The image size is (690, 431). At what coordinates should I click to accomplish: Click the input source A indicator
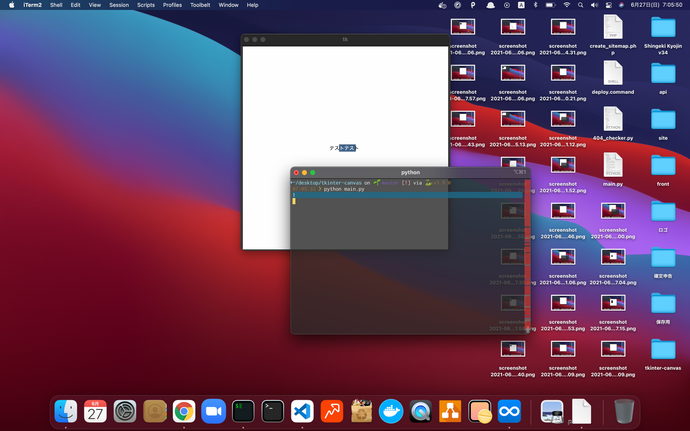pyautogui.click(x=521, y=5)
